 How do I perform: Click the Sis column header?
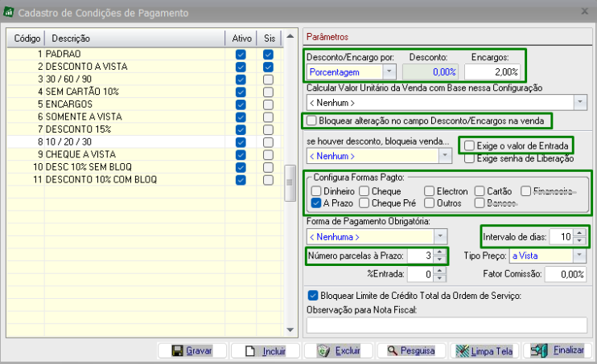pyautogui.click(x=270, y=39)
